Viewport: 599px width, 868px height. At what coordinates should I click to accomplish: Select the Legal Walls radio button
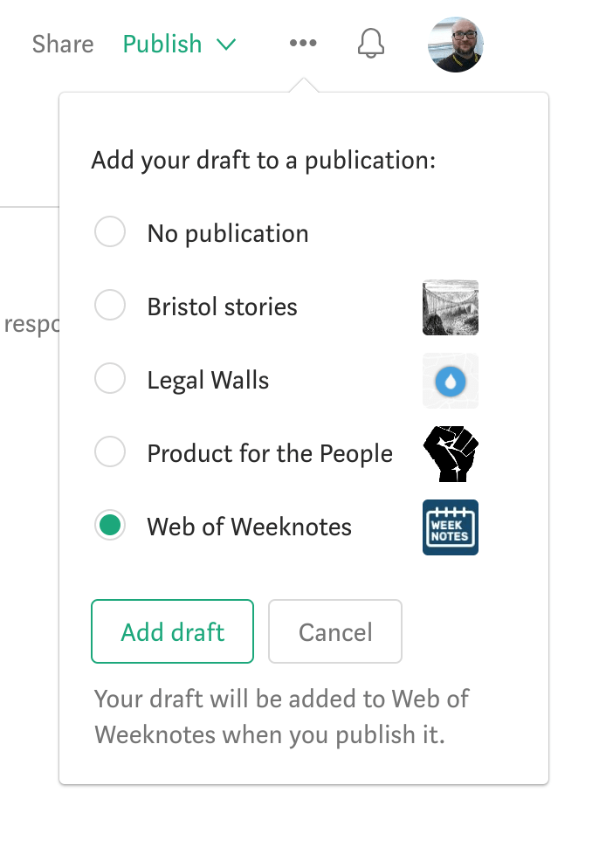(110, 380)
